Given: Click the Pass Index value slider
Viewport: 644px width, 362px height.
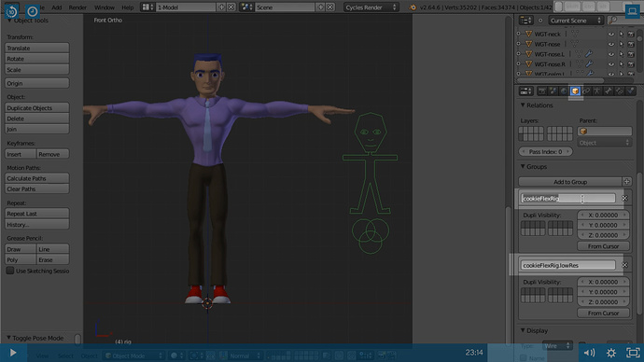Looking at the screenshot, I should (545, 151).
